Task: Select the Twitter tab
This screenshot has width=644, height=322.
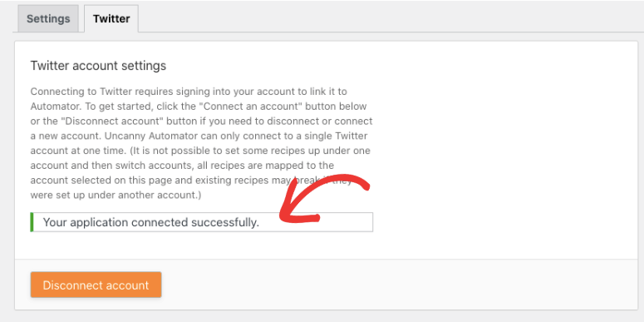Action: (x=111, y=19)
